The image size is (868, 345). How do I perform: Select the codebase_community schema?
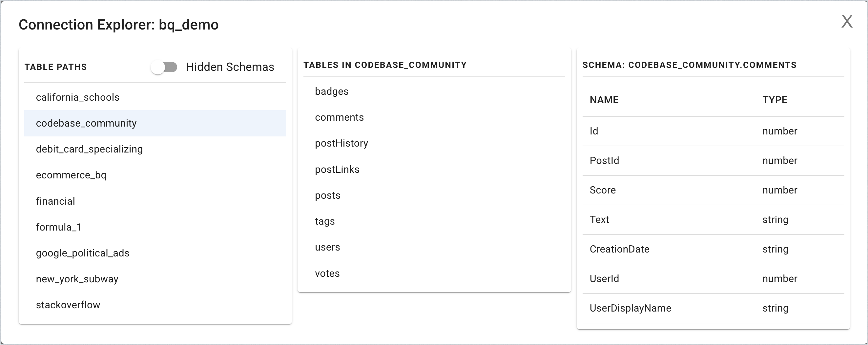[x=86, y=123]
